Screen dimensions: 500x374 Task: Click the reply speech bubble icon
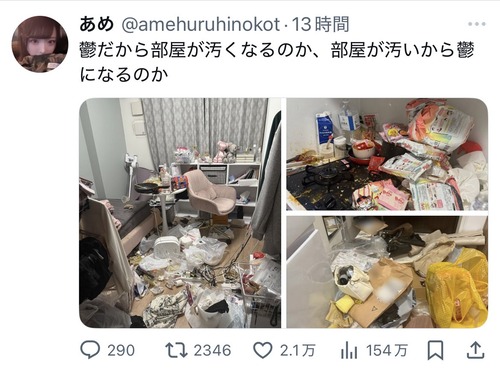[90, 350]
